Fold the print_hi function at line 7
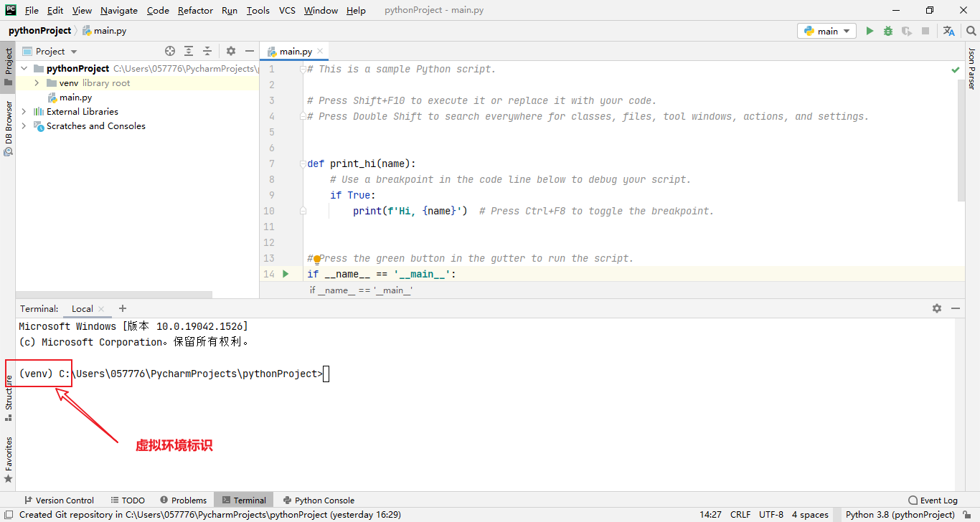 coord(303,164)
